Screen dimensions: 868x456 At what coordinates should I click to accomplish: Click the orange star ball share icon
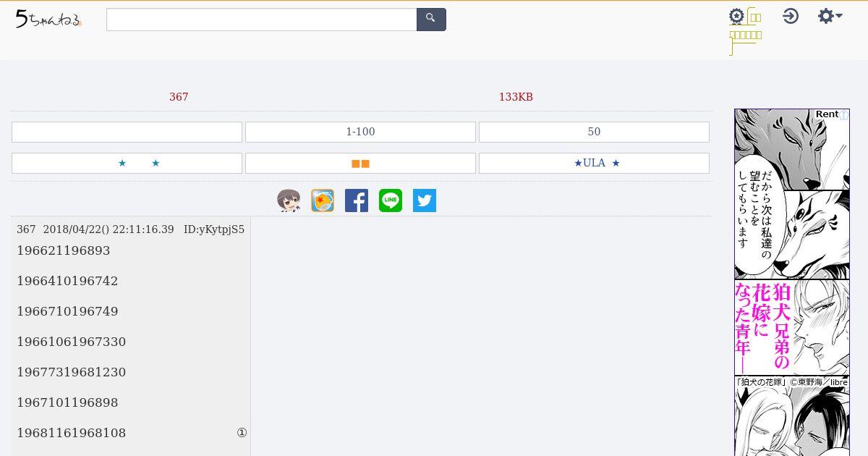click(x=323, y=200)
